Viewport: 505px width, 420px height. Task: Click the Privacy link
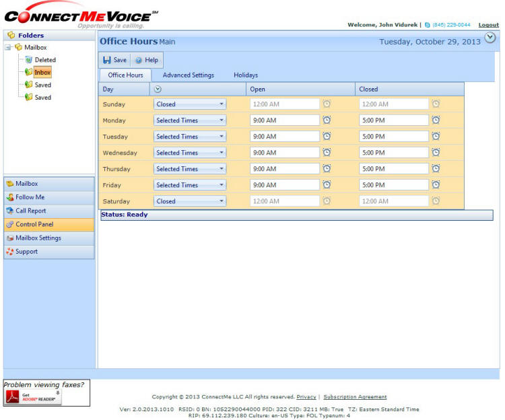click(x=306, y=397)
